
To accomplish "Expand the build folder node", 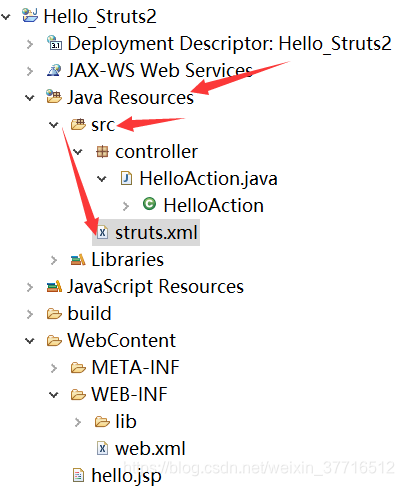I will click(30, 314).
